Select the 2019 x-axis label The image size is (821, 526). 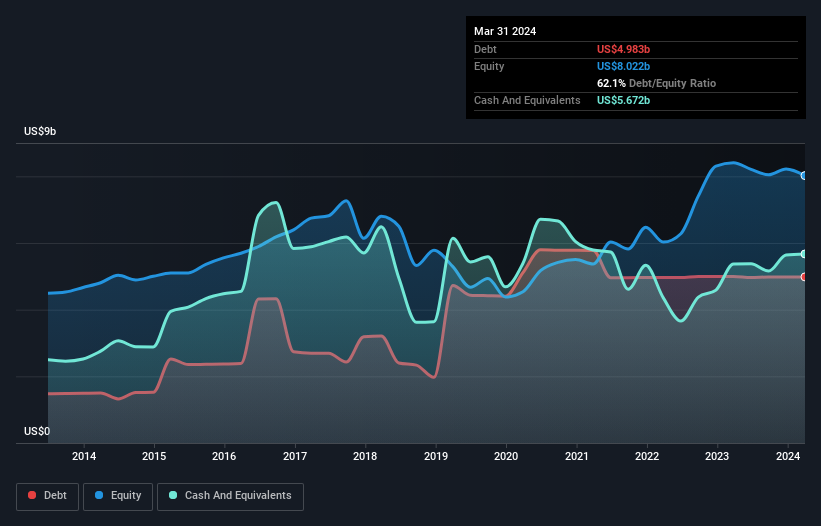(436, 456)
